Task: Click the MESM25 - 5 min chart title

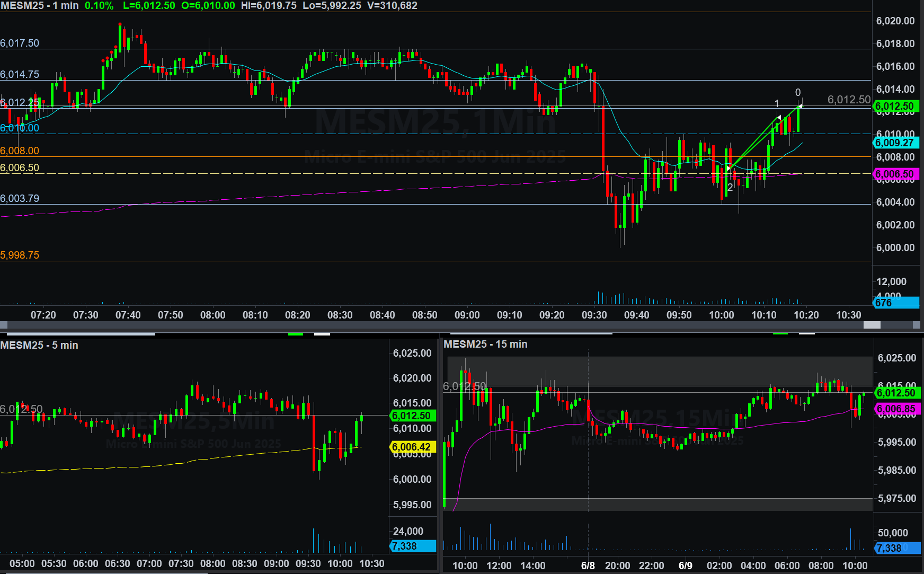Action: (39, 345)
